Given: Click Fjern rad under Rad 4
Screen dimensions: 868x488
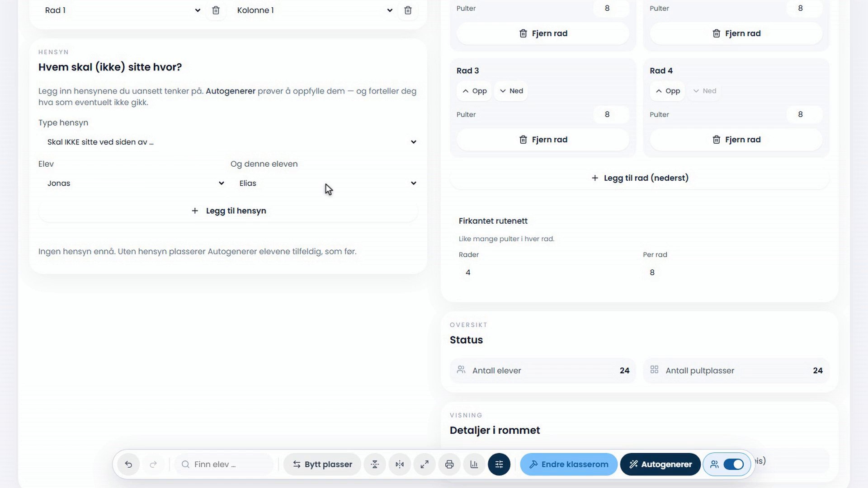Looking at the screenshot, I should pyautogui.click(x=736, y=140).
